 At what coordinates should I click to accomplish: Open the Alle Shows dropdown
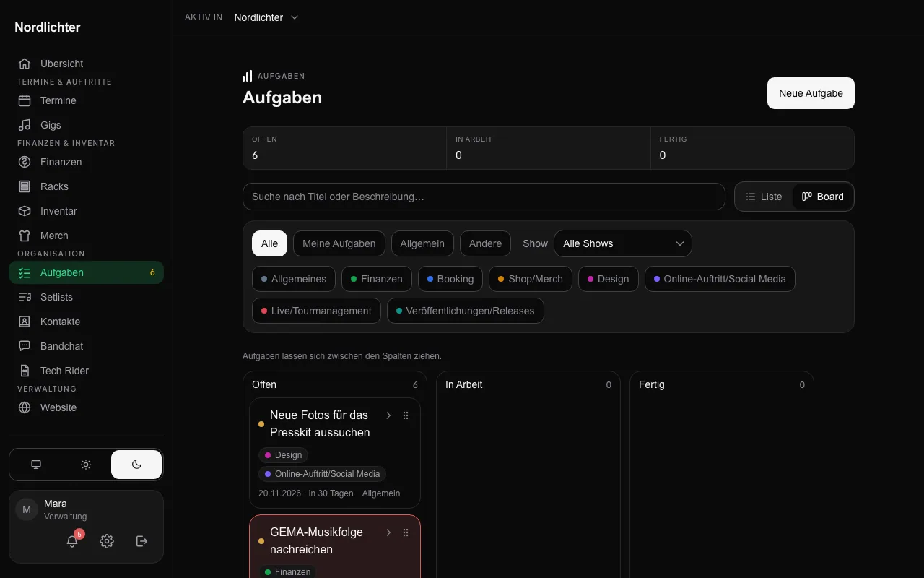[623, 243]
